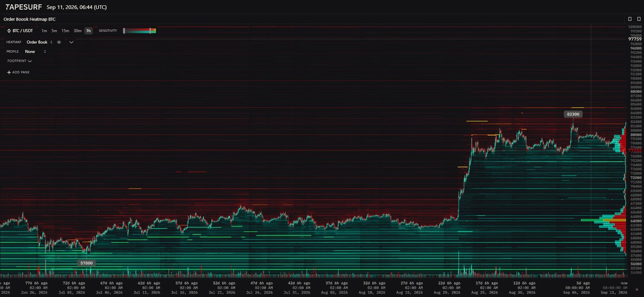Image resolution: width=644 pixels, height=297 pixels.
Task: Toggle heatmap visibility with the eye icon
Action: (59, 42)
